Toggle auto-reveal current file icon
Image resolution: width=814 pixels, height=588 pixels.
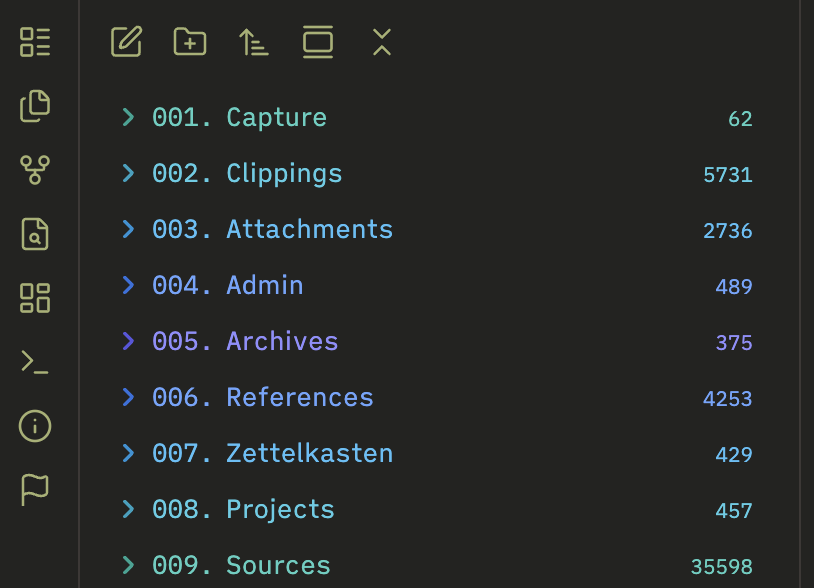[318, 42]
